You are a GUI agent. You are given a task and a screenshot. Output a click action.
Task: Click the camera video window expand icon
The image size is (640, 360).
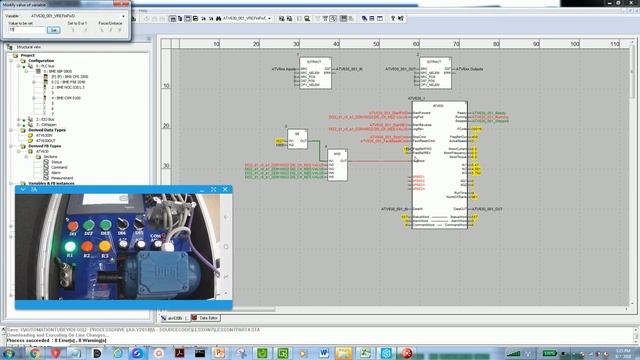(213, 189)
